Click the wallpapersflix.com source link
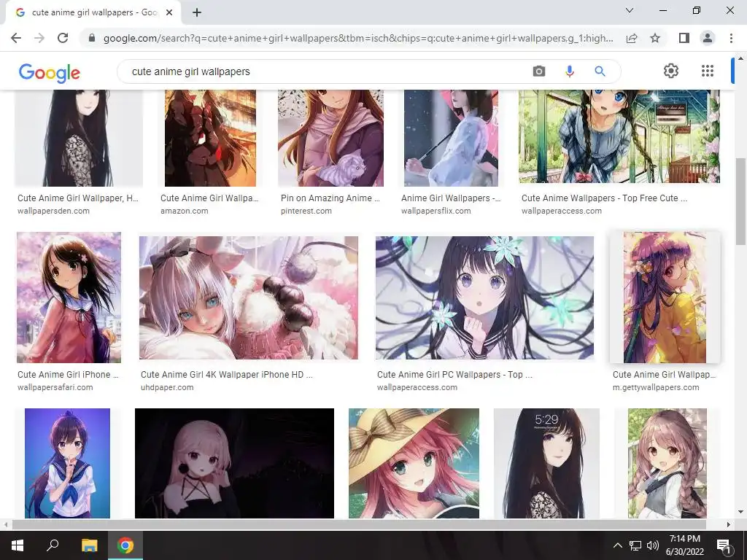The height and width of the screenshot is (560, 747). click(x=436, y=211)
